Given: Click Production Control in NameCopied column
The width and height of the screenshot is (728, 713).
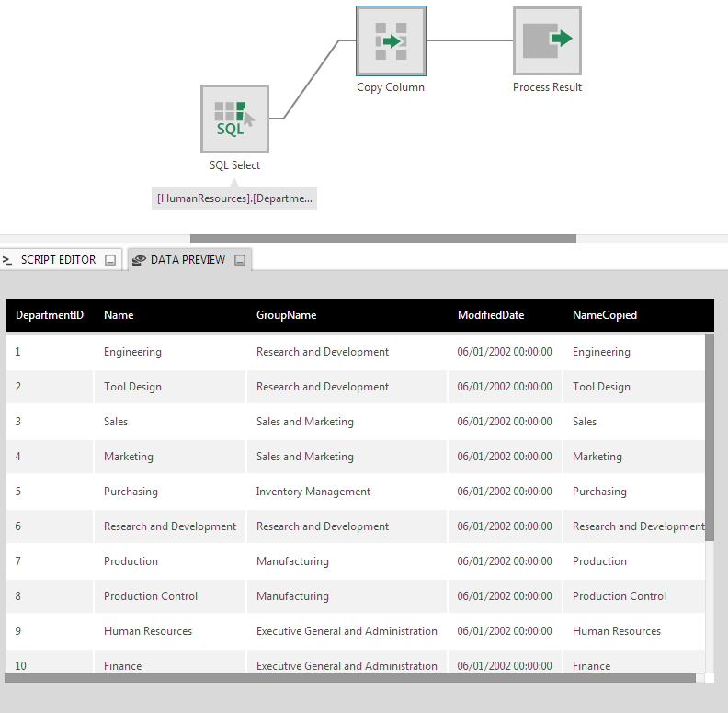Looking at the screenshot, I should coord(634,596).
